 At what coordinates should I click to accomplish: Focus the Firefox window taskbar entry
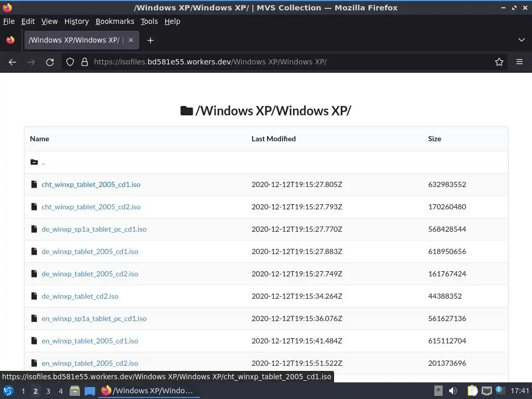coord(149,391)
